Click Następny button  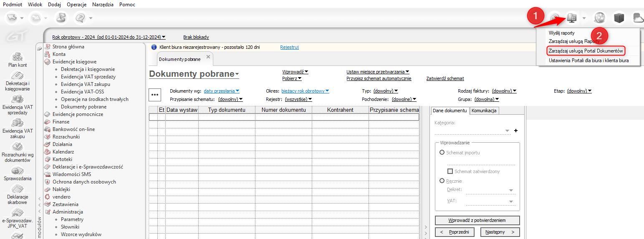click(500, 232)
